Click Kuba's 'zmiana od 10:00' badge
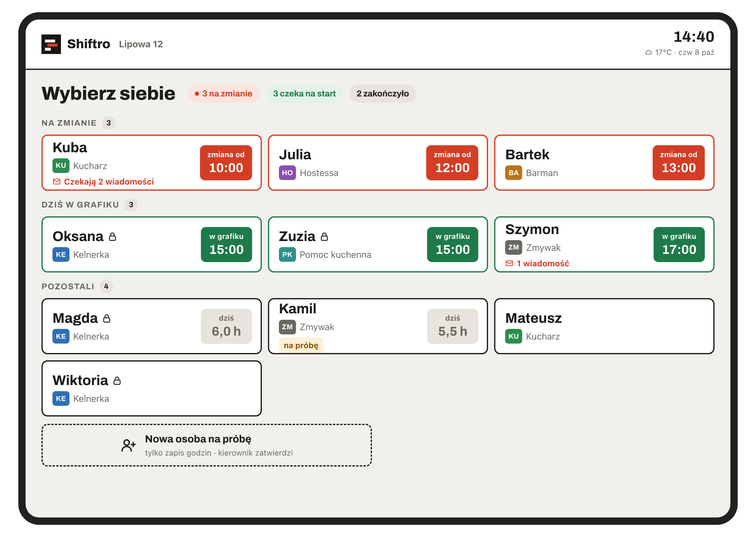The width and height of the screenshot is (756, 537). [x=226, y=162]
